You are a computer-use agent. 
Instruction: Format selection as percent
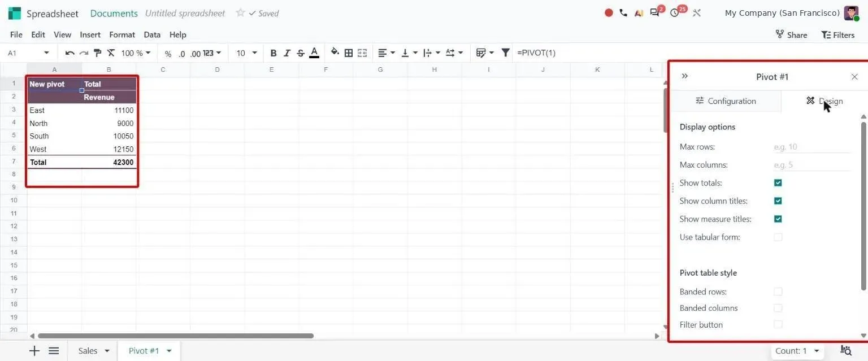pyautogui.click(x=168, y=54)
